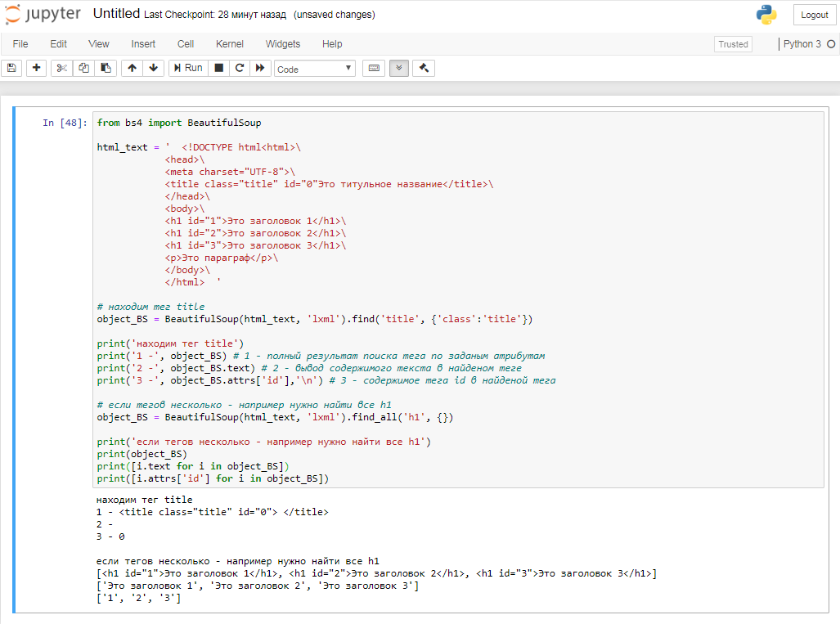Click the unsaved changes status text
840x624 pixels.
(335, 15)
